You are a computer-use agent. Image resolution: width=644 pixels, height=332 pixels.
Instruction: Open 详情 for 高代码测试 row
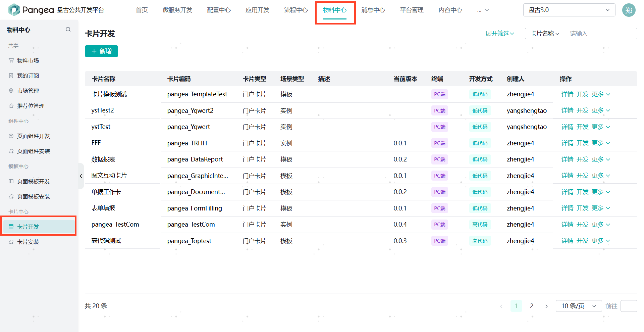[x=568, y=241]
